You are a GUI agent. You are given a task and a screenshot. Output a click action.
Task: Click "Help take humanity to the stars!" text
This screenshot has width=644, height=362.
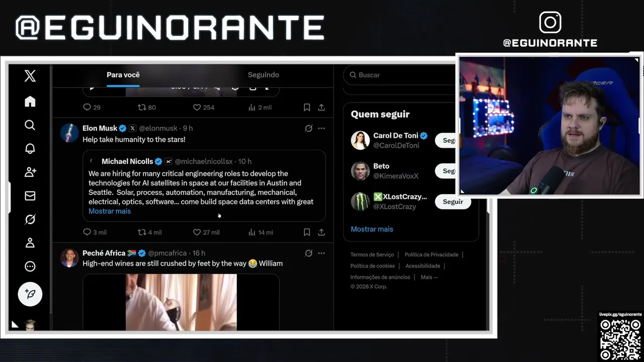(134, 139)
